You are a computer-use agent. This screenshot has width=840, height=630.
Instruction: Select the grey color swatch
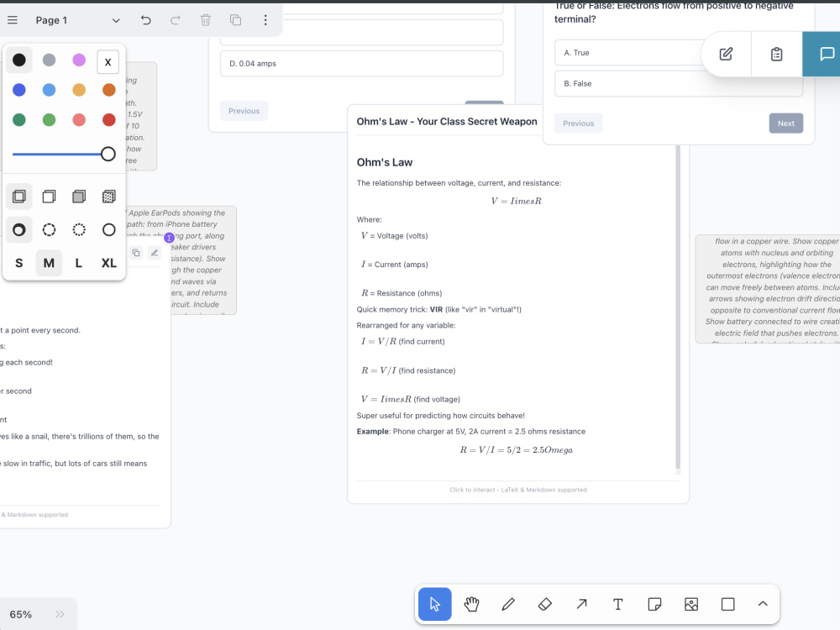pos(49,60)
